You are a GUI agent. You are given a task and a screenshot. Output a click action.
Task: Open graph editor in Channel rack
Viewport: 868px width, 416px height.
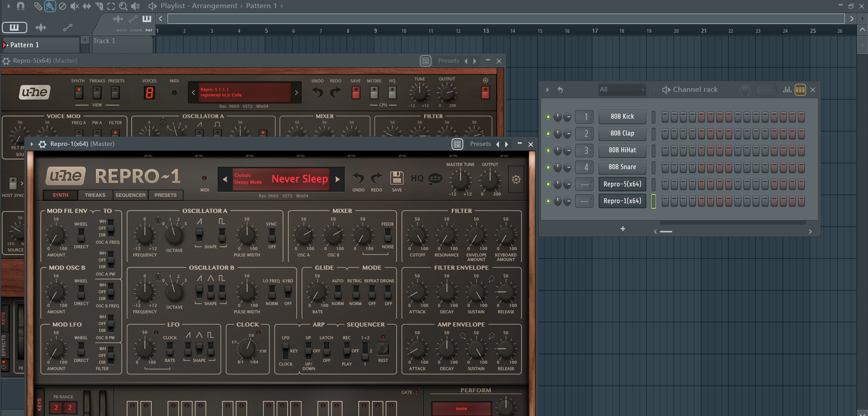(x=787, y=90)
